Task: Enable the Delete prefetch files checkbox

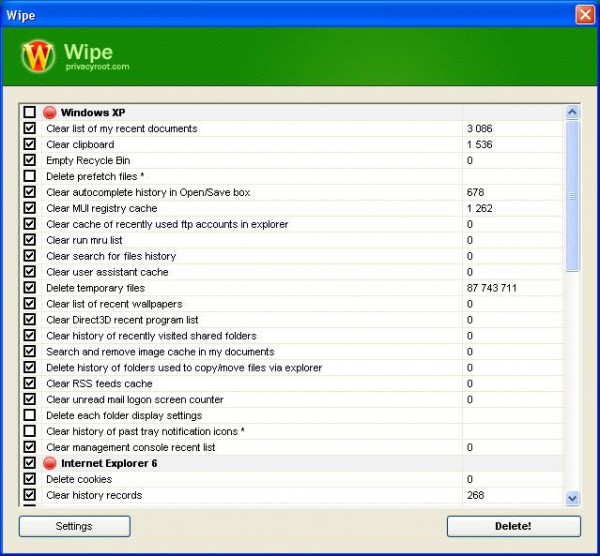Action: point(29,176)
